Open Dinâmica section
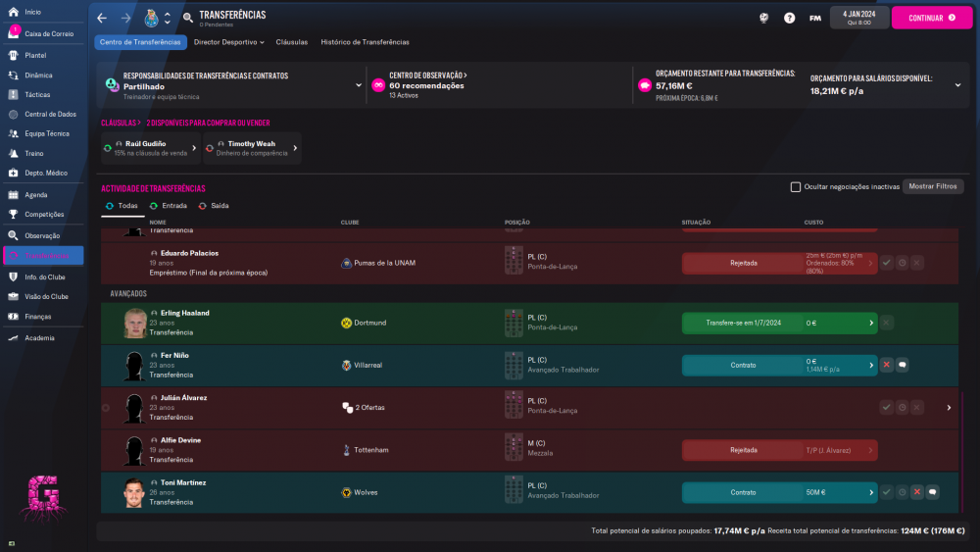Viewport: 980px width, 552px height. click(x=38, y=75)
